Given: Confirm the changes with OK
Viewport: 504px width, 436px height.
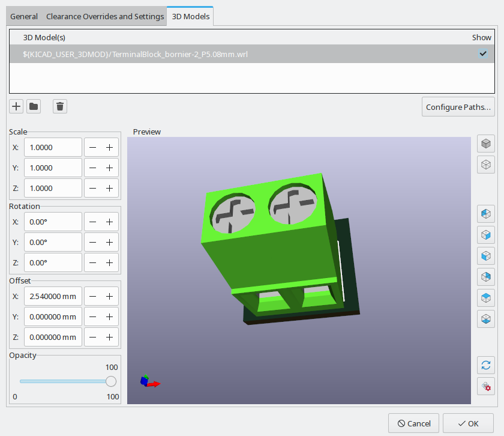Looking at the screenshot, I should pos(469,423).
